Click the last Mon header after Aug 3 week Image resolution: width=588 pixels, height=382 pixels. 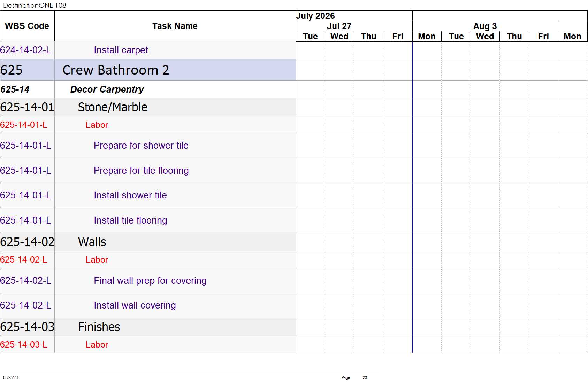point(572,37)
